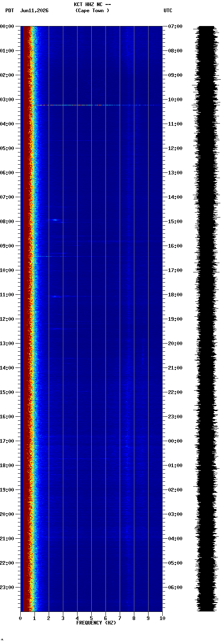Click the black seismogram waveform trace

(x=206, y=319)
